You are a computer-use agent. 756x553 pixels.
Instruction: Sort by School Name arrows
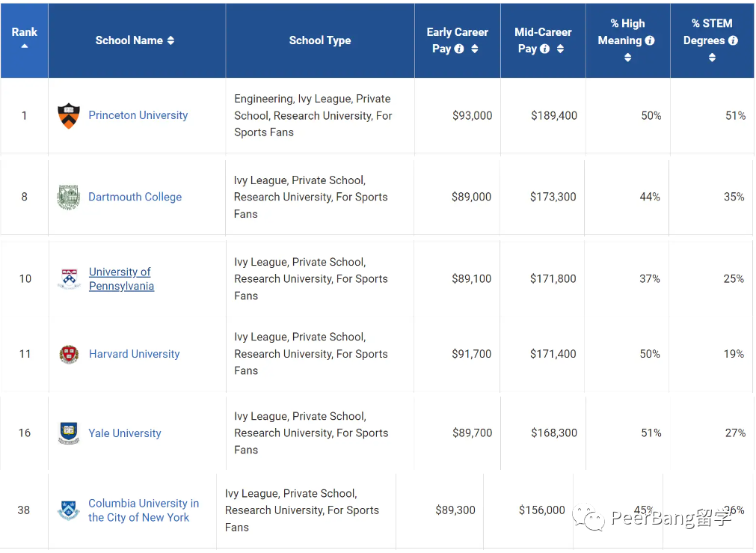pyautogui.click(x=170, y=40)
